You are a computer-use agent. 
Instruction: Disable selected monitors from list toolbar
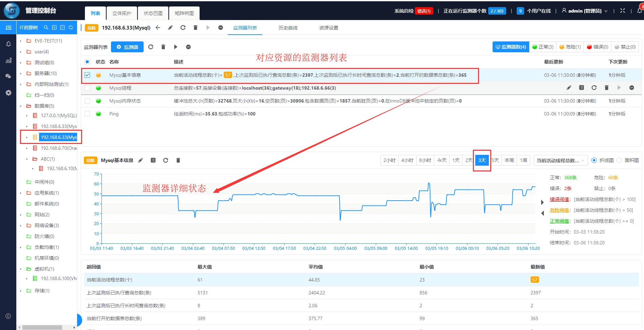(188, 47)
